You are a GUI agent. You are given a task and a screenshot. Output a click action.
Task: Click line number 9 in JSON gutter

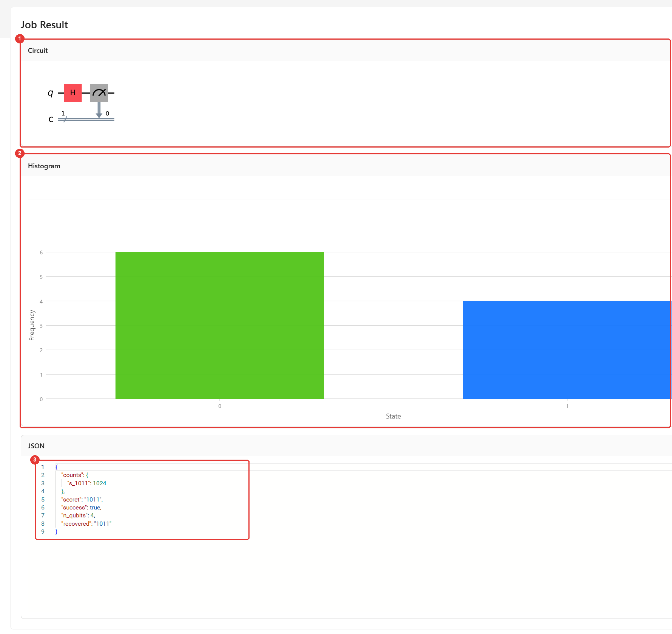pos(43,532)
